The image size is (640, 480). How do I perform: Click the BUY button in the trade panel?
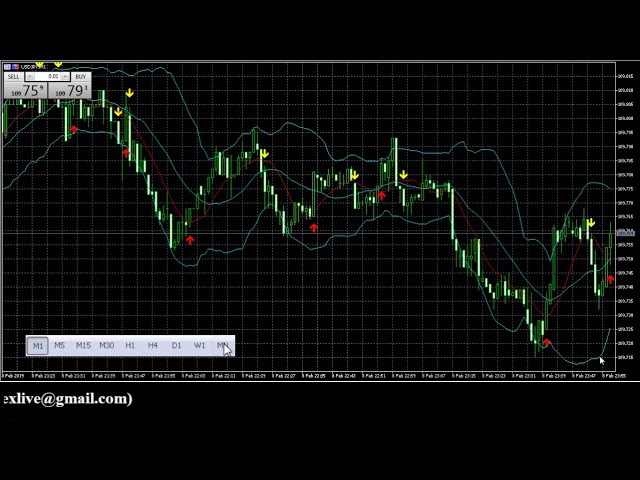click(80, 77)
